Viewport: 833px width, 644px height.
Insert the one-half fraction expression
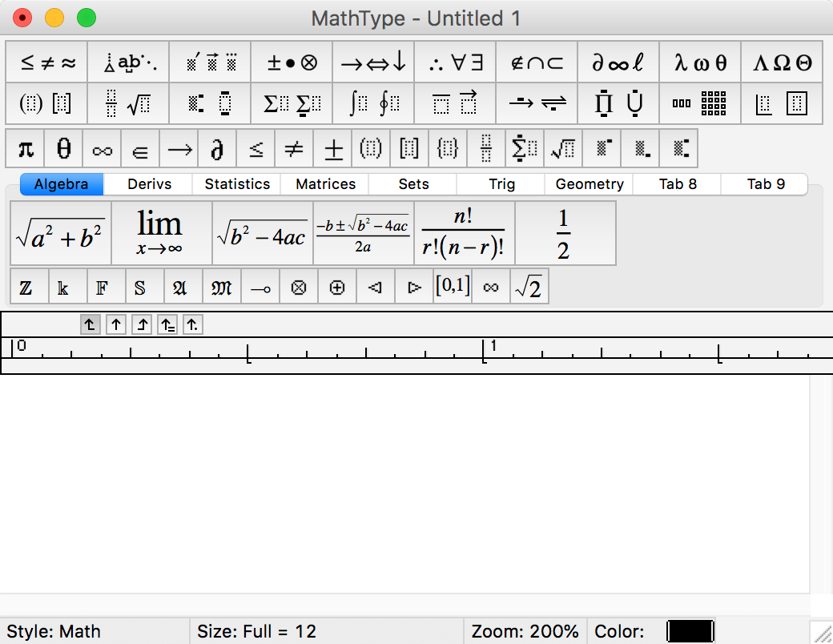pos(565,233)
